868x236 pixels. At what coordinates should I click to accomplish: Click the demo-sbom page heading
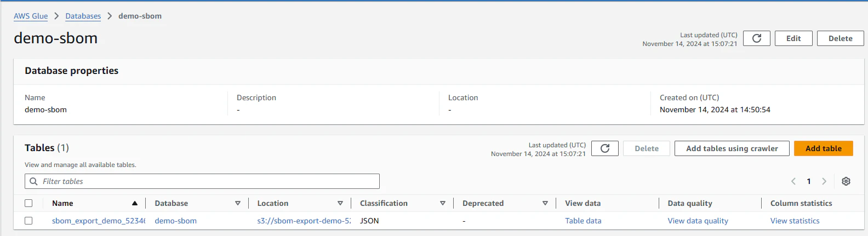(x=55, y=38)
